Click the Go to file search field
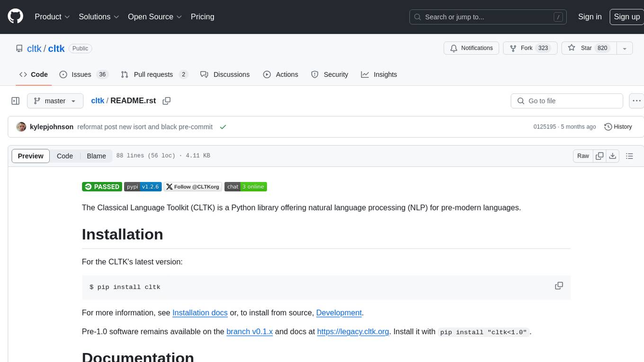Screen dimensions: 644x362 566,101
